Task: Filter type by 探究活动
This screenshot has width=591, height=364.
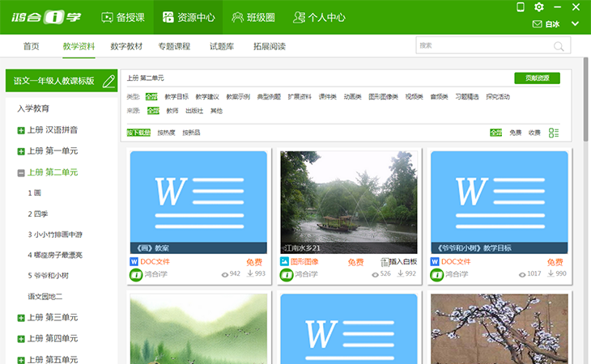Action: 498,97
